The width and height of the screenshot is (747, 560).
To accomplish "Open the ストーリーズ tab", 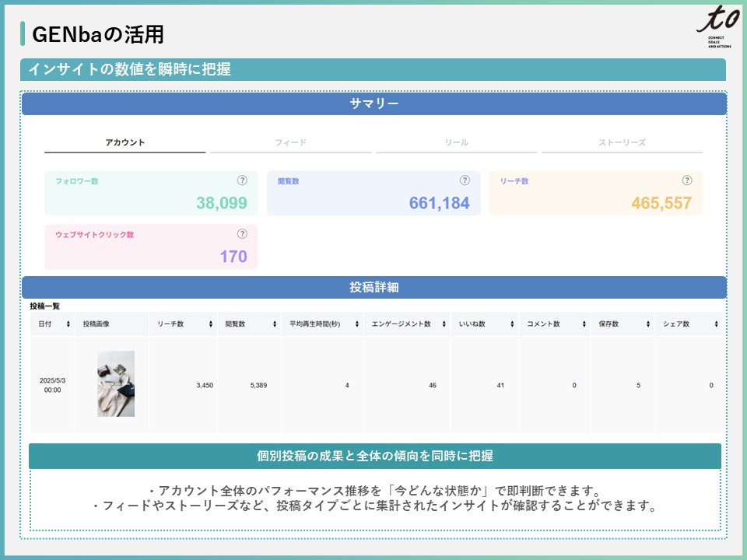I will pyautogui.click(x=622, y=143).
